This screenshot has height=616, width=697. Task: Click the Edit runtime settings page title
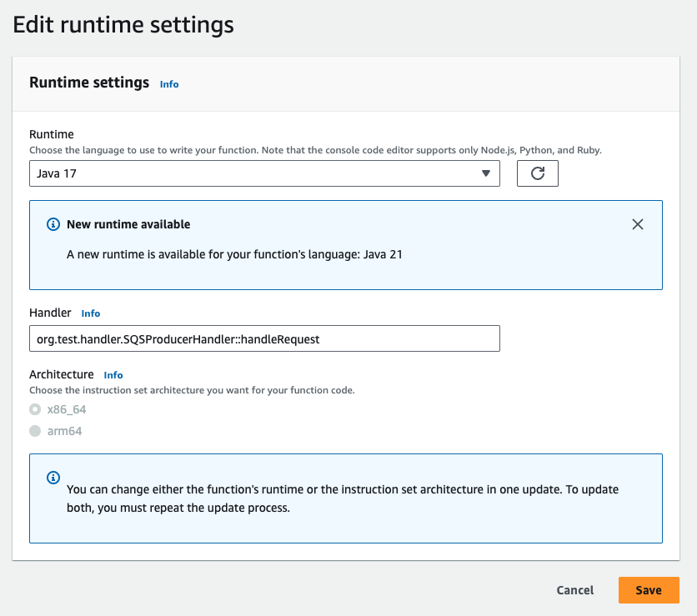[123, 25]
